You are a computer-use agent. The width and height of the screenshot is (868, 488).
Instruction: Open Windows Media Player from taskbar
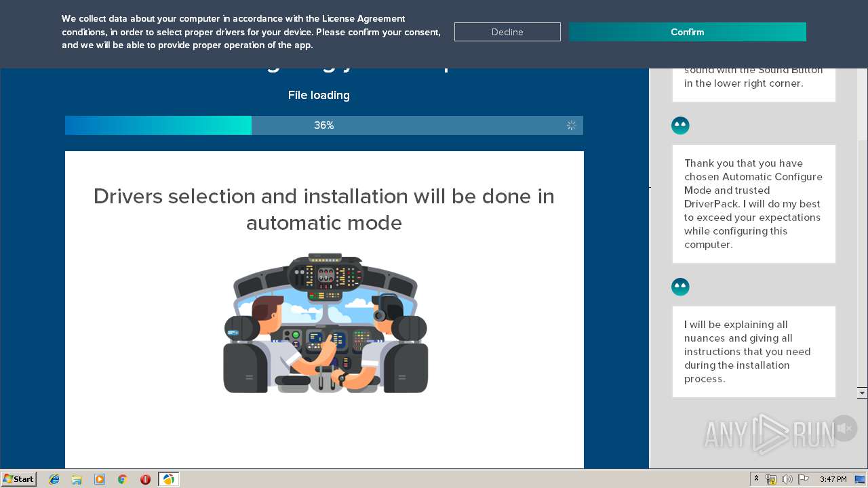pos(100,479)
